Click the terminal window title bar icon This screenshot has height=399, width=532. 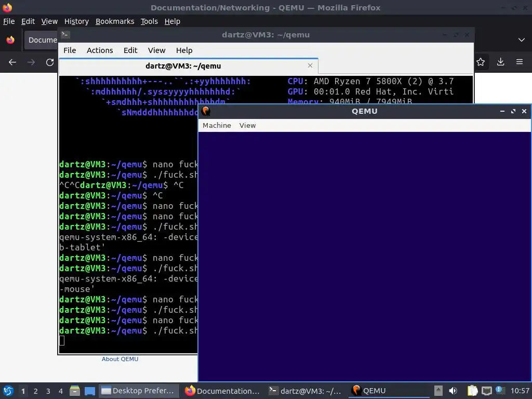[x=65, y=34]
